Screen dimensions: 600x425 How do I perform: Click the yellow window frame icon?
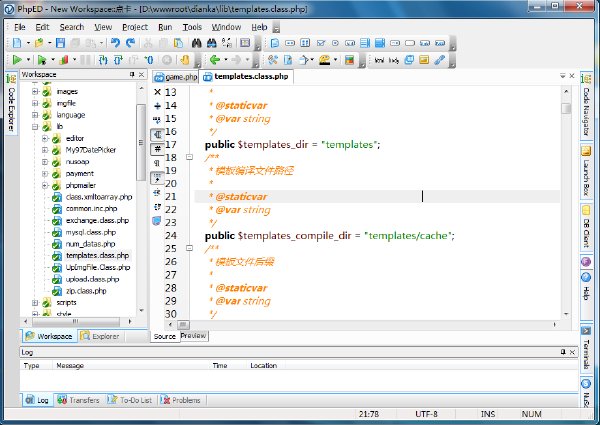tap(424, 60)
